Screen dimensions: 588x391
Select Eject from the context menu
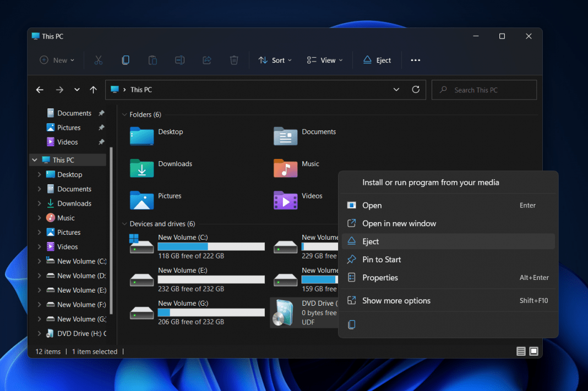pos(371,241)
